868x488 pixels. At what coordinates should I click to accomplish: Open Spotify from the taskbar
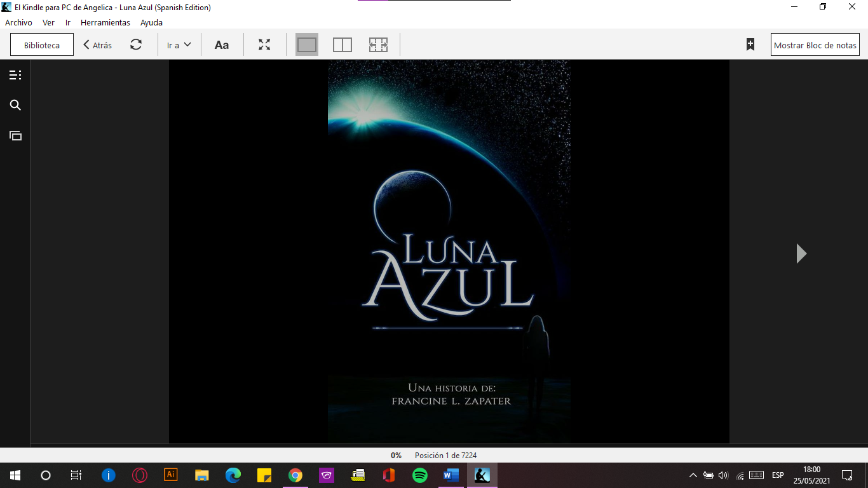coord(420,475)
